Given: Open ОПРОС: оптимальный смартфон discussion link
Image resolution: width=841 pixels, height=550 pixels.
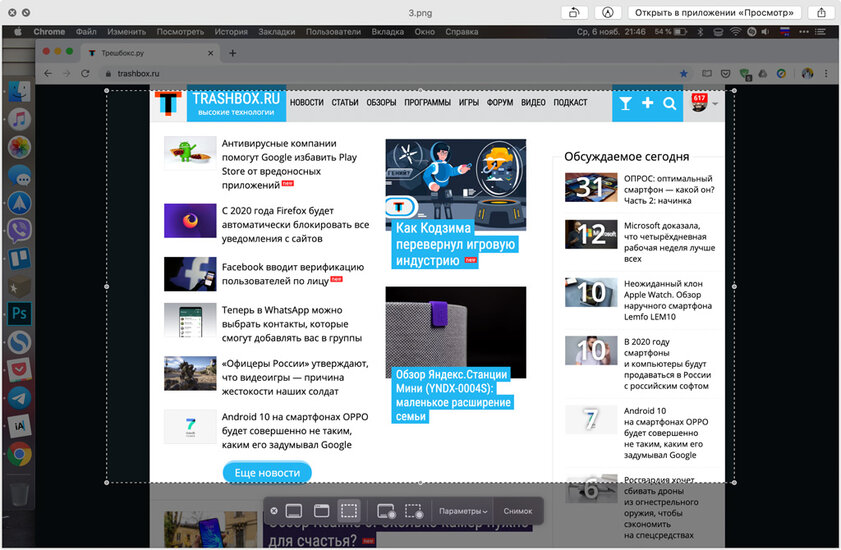Looking at the screenshot, I should 669,189.
